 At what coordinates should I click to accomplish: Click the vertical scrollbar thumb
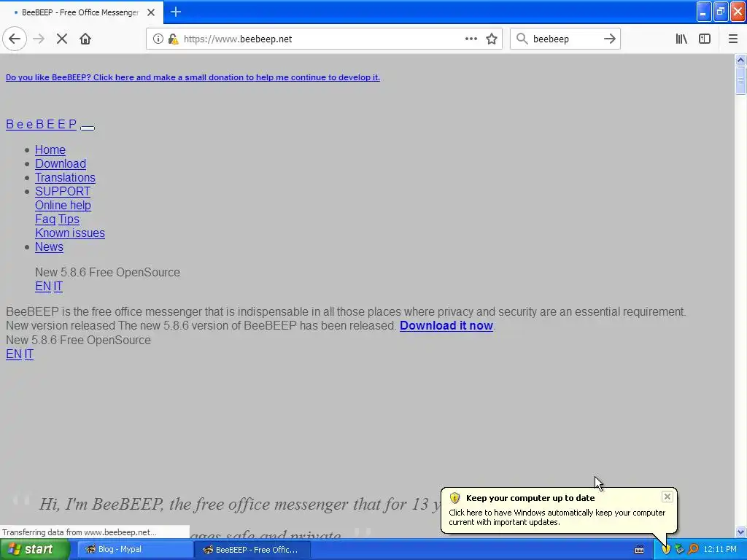[740, 80]
